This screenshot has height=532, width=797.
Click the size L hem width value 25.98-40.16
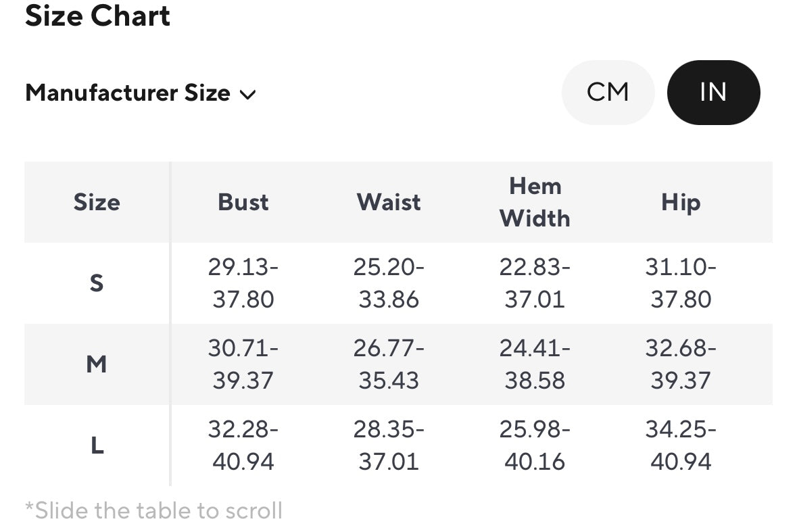tap(535, 445)
